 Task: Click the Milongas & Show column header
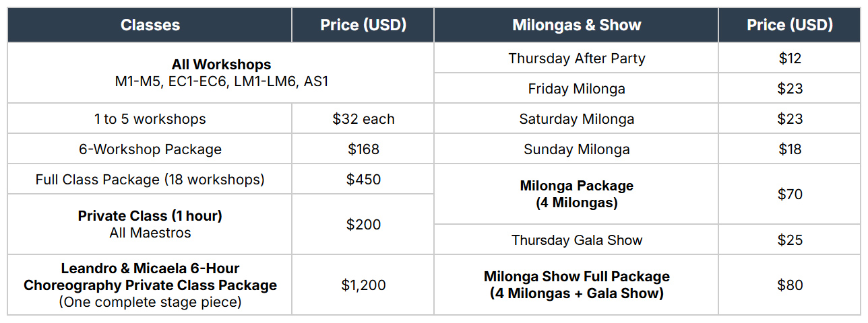tap(576, 26)
